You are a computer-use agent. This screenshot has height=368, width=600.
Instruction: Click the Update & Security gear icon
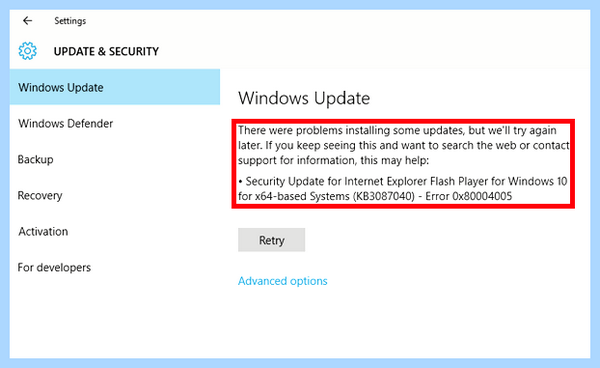[x=28, y=51]
